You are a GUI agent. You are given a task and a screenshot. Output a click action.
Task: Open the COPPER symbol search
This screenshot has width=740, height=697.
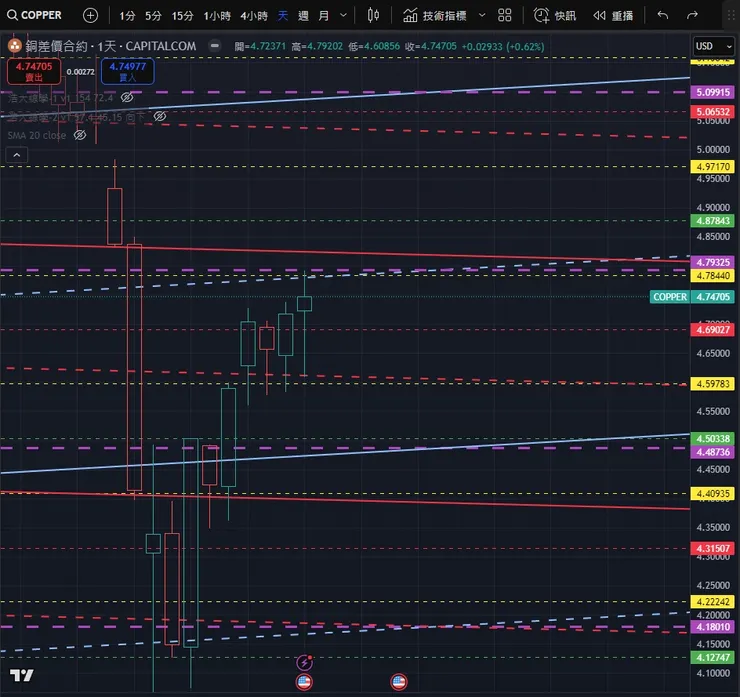point(34,15)
